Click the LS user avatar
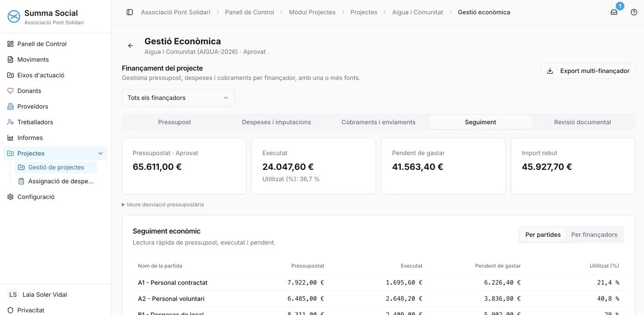This screenshot has width=644, height=315. [13, 295]
